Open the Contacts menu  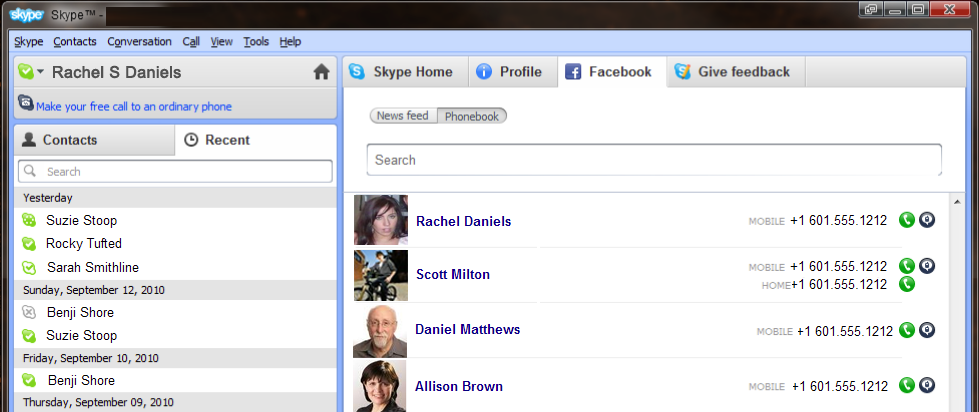click(x=75, y=42)
